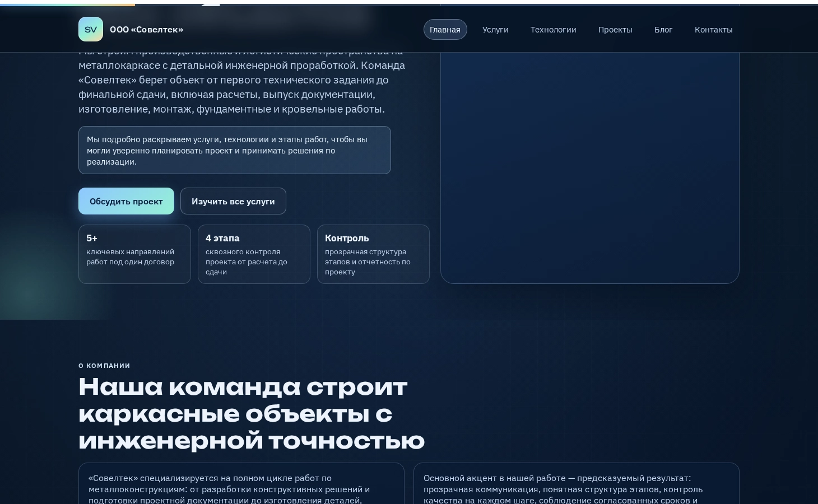This screenshot has width=818, height=504.
Task: Open the Контакты navigation link
Action: click(x=713, y=29)
